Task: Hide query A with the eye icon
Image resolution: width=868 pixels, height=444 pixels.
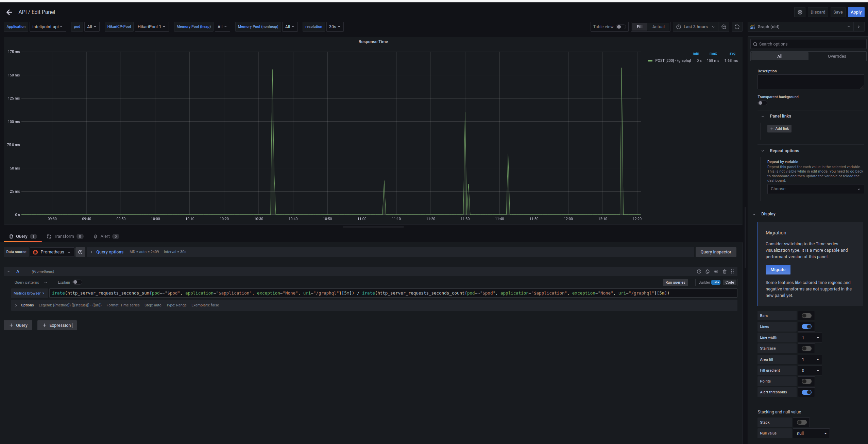Action: point(716,271)
